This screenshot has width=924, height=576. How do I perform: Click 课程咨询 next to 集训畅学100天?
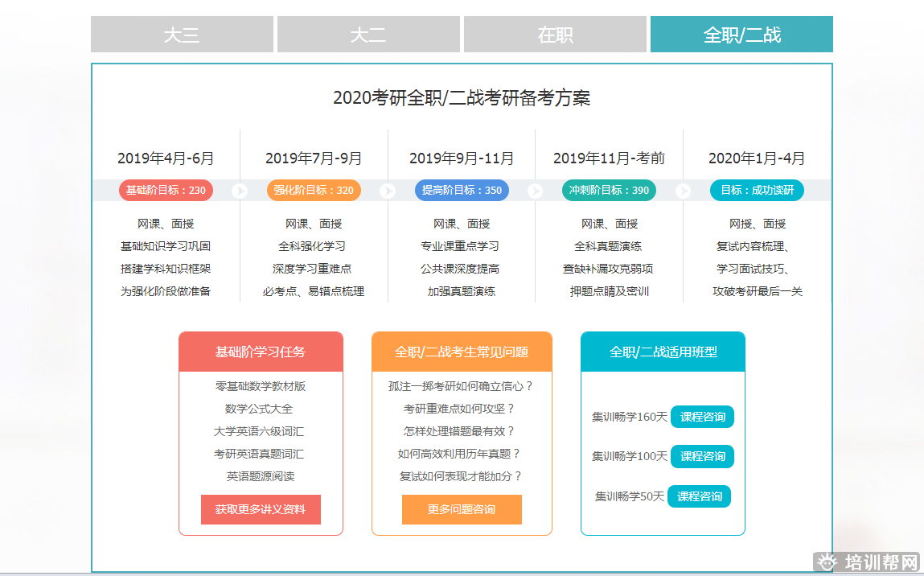[702, 456]
